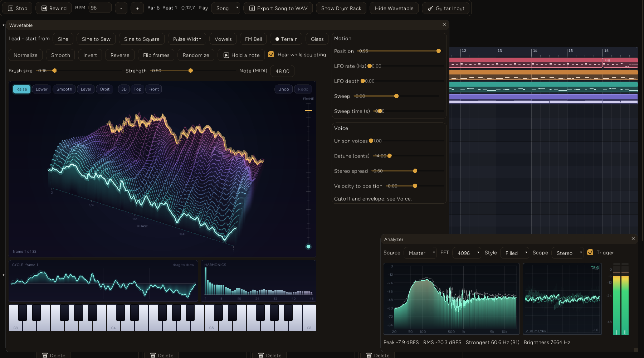Adjust the Strength slider
Screen dimensions: 644x358
tap(193, 71)
